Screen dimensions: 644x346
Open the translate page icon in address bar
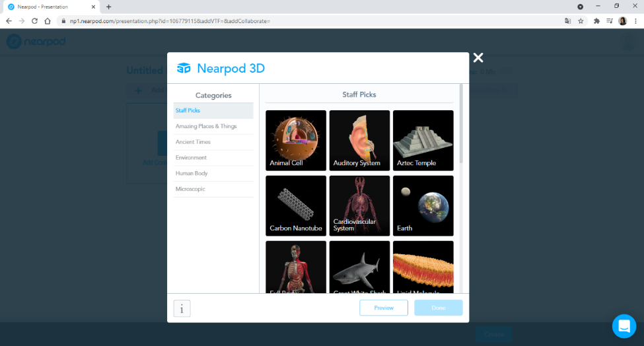567,21
